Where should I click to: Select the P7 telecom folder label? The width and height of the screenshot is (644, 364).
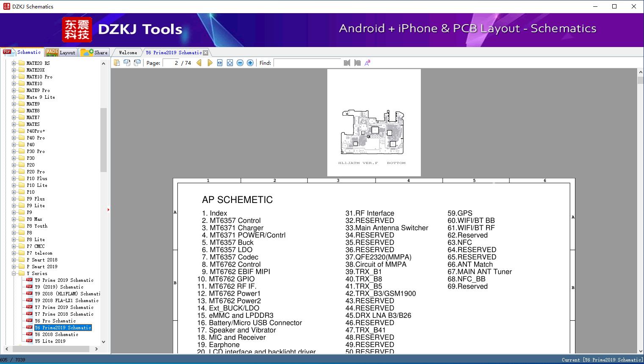[x=39, y=253]
